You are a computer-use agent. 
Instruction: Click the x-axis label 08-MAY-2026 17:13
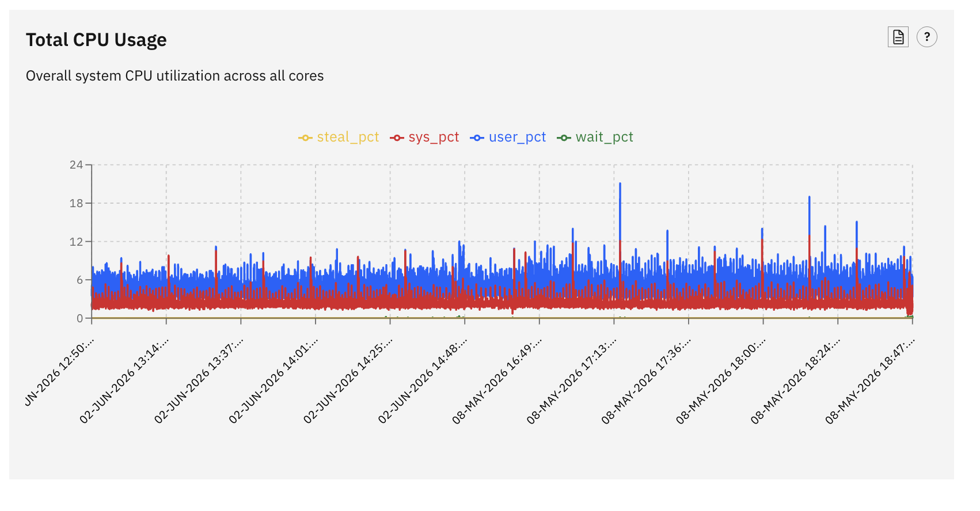(x=571, y=380)
